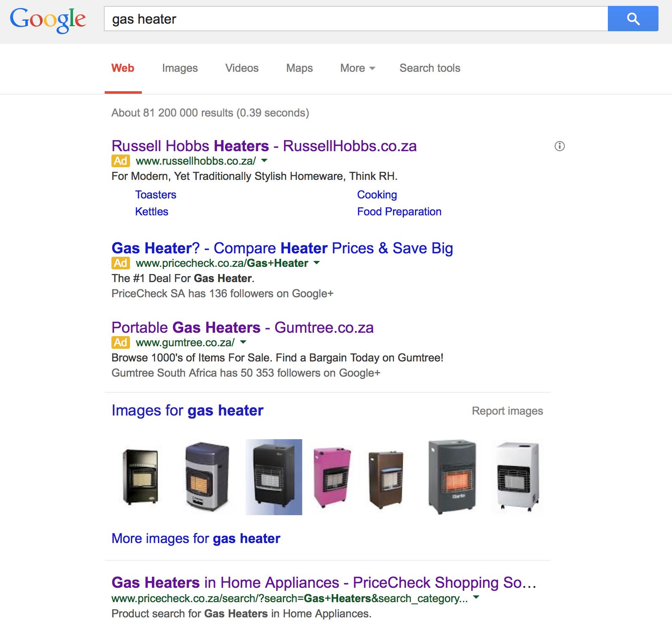Expand the pricecheck.co.za/Gas+Heater ad dropdown arrow
Screen dimensions: 672x641
(317, 263)
